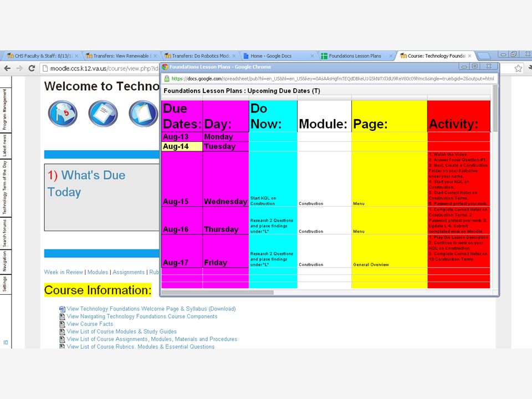The image size is (532, 399).
Task: Click the Module: column header
Action: (324, 116)
